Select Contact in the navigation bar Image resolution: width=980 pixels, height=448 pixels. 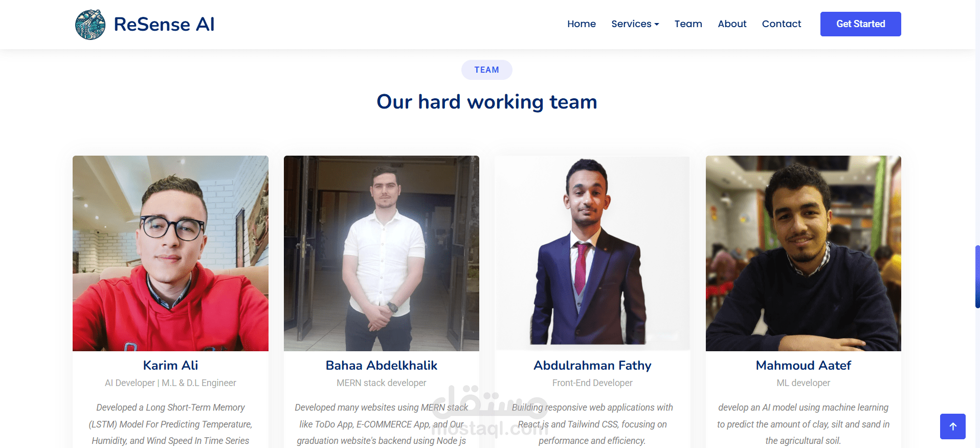[781, 24]
